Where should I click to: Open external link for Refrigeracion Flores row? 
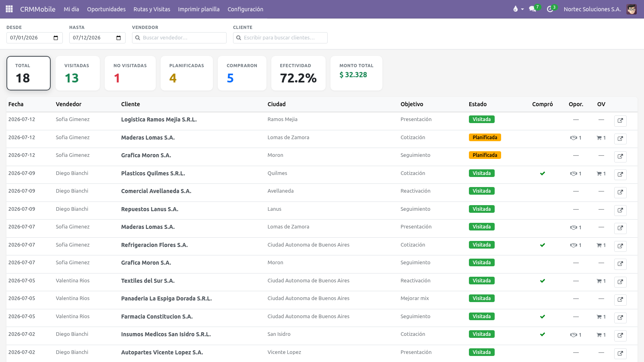[620, 246]
